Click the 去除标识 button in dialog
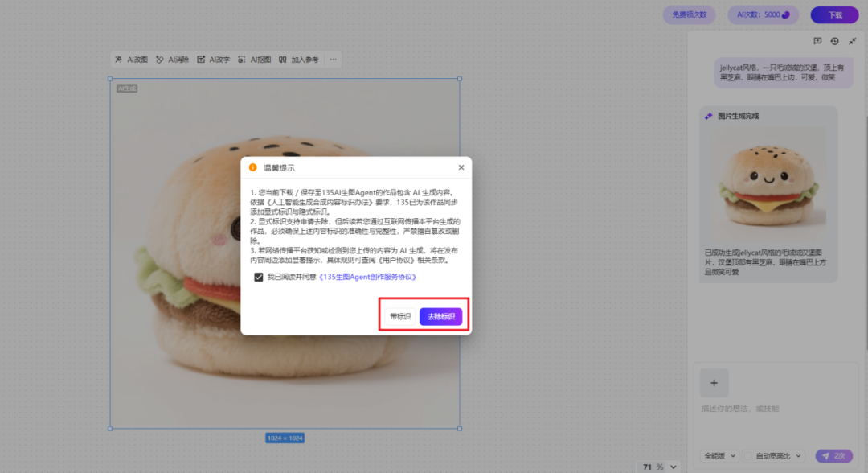Screen dimensions: 868x473 (x=440, y=317)
